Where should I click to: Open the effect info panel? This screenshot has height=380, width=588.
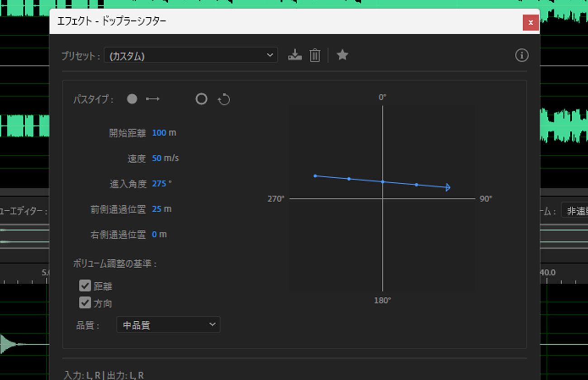tap(521, 55)
